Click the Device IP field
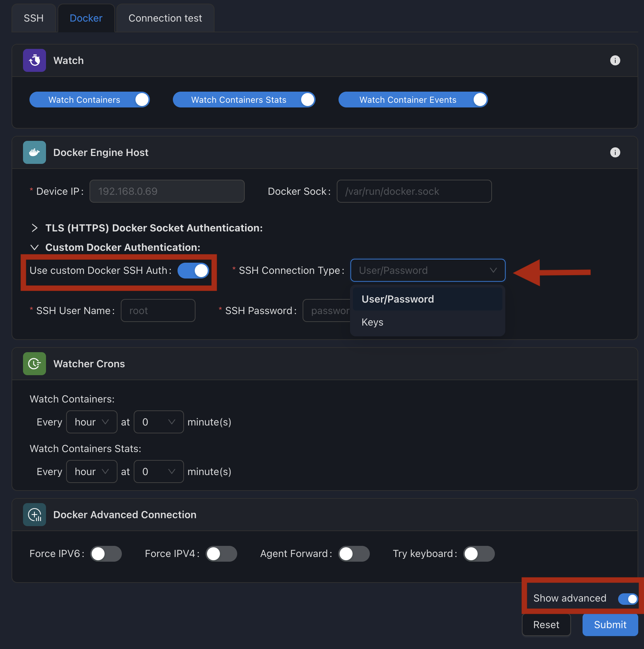 (x=167, y=191)
